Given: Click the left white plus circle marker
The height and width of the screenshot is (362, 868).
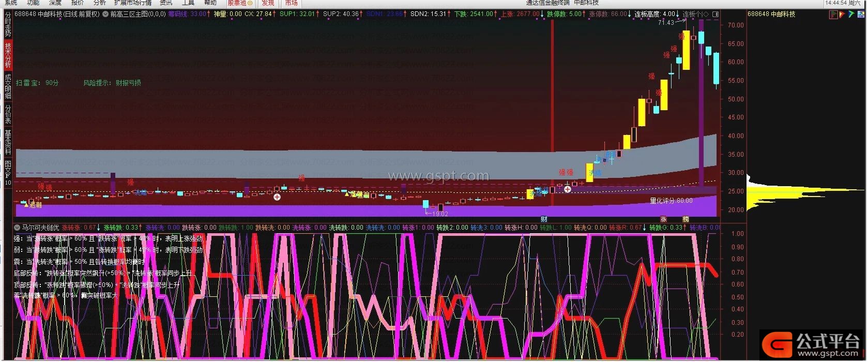Looking at the screenshot, I should tap(277, 197).
